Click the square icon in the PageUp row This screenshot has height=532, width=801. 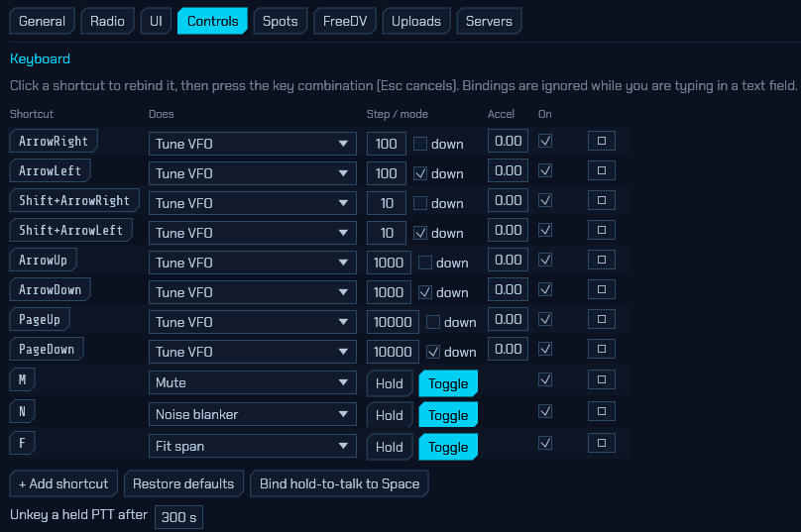[602, 319]
